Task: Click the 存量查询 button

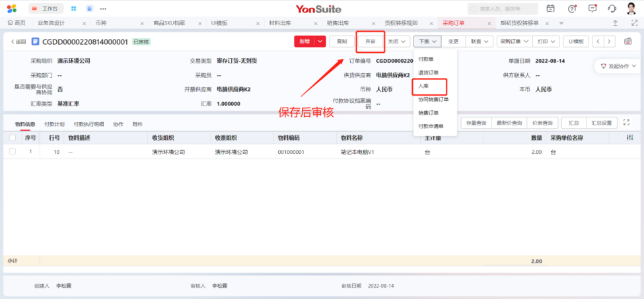Action: 476,123
